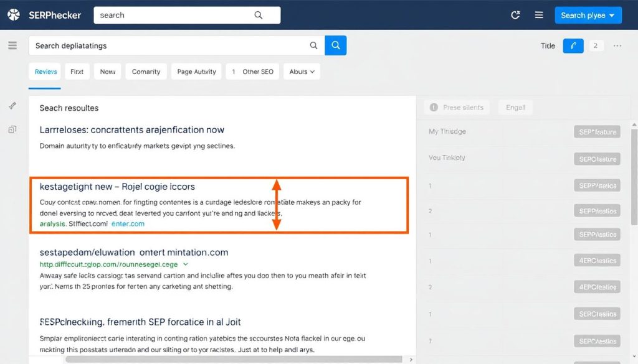The height and width of the screenshot is (364, 638).
Task: Open the Search plyee dropdown
Action: [588, 14]
